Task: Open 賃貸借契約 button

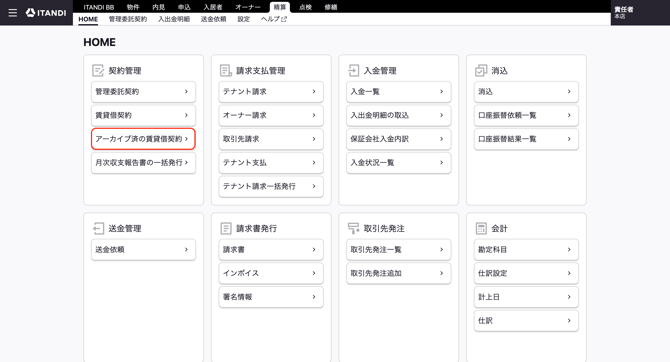Action: pyautogui.click(x=144, y=115)
